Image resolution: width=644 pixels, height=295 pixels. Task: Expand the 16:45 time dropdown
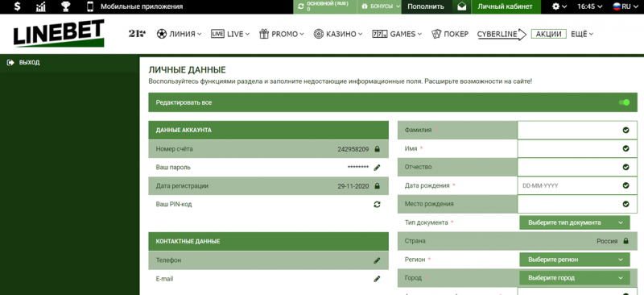[x=590, y=6]
